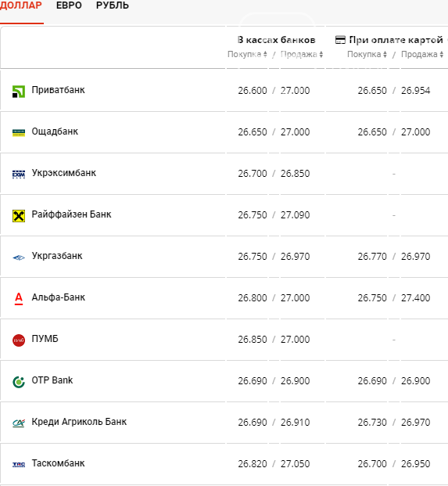Open the Креди Агриколь Банк link
Viewport: 448px width, 486px height.
tap(79, 422)
